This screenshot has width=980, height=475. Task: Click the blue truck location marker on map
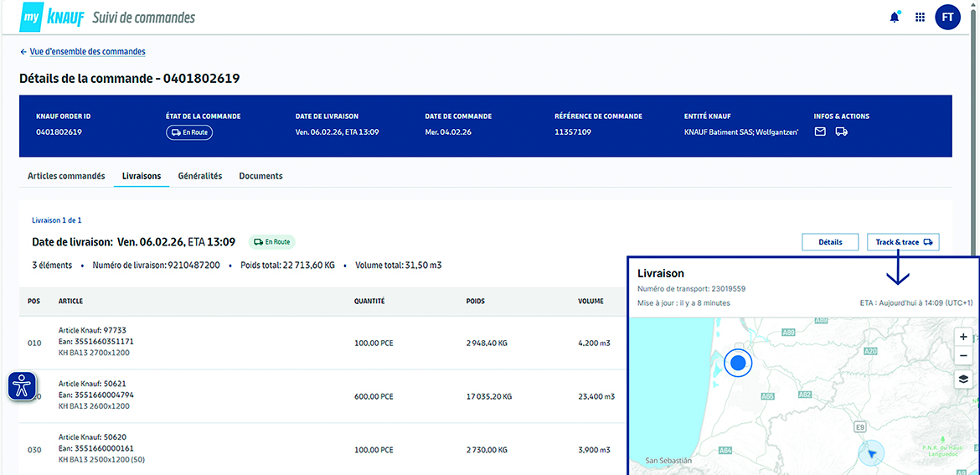738,364
